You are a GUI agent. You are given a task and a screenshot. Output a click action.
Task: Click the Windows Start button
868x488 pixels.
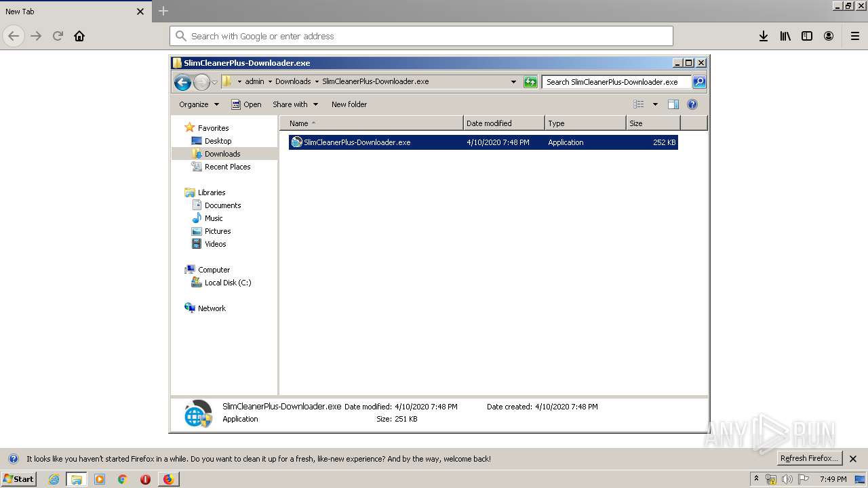point(18,479)
